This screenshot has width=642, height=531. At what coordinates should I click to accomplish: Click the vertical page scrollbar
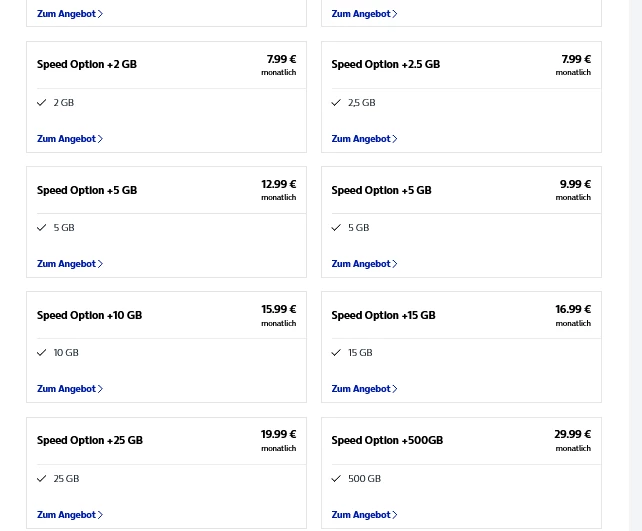(x=634, y=265)
